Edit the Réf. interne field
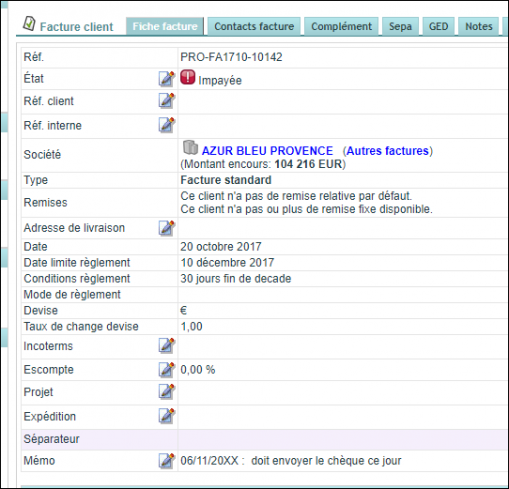Viewport: 509px width, 489px height. [167, 125]
